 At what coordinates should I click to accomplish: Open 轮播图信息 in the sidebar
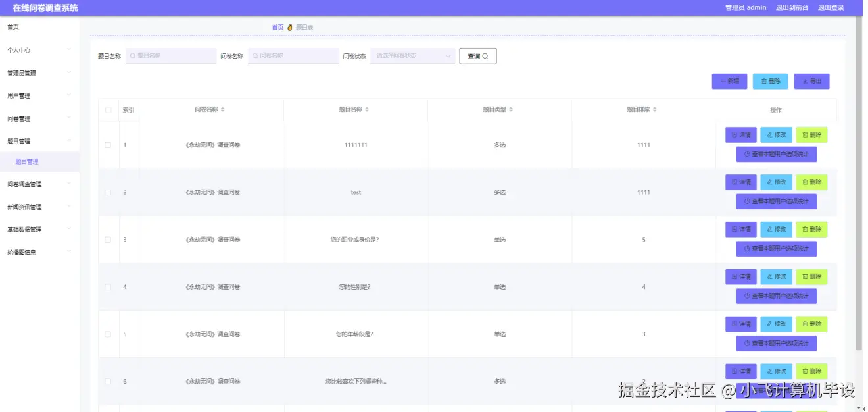(x=39, y=252)
